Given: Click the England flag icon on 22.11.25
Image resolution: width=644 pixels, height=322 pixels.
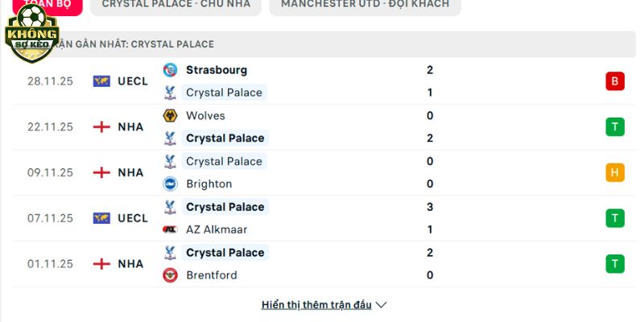Looking at the screenshot, I should tap(101, 127).
